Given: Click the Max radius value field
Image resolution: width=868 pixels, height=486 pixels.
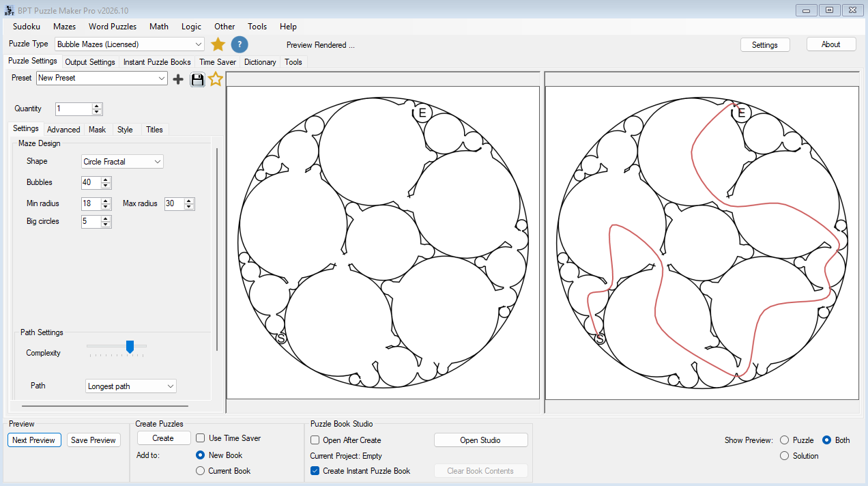Looking at the screenshot, I should (174, 204).
